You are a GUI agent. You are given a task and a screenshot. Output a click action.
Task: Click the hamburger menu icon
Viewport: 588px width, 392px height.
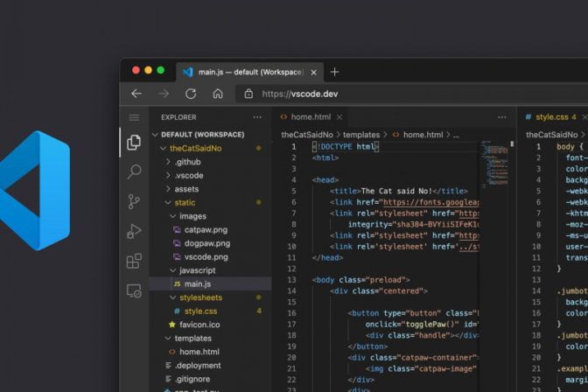pos(134,117)
